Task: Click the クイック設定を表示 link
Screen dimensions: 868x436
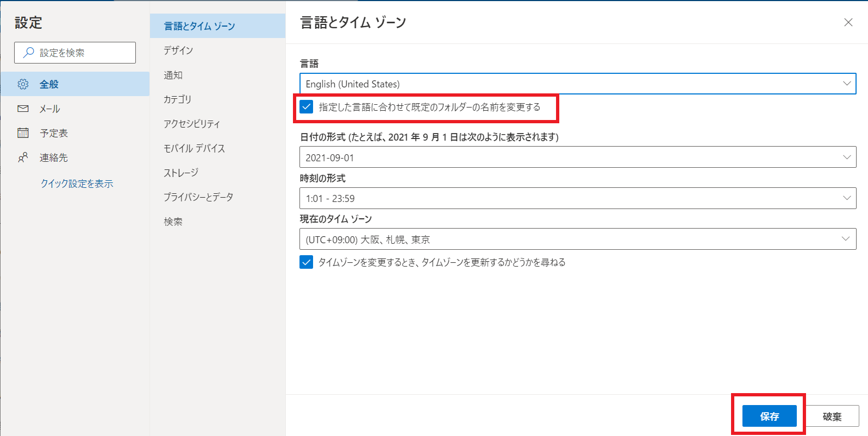Action: [x=77, y=184]
